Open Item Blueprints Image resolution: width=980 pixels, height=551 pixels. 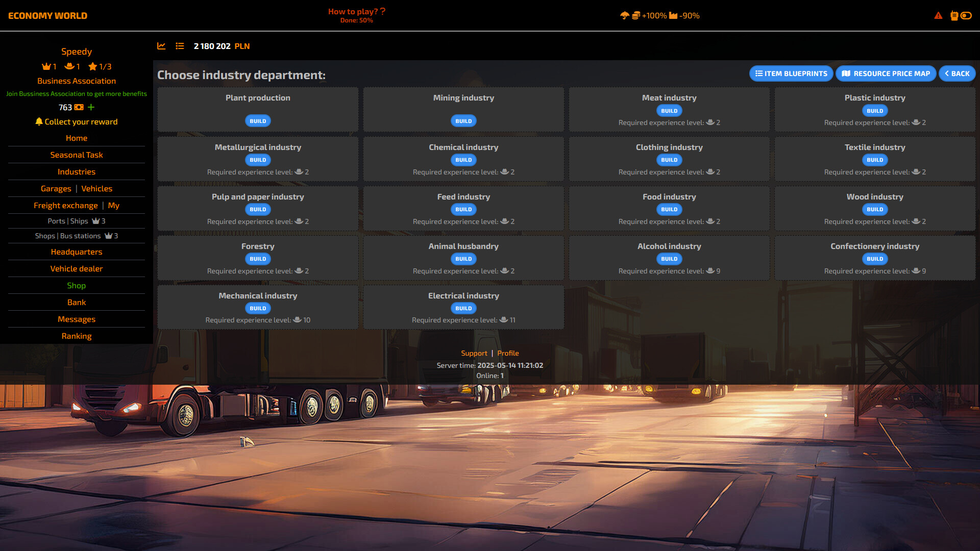pos(791,73)
